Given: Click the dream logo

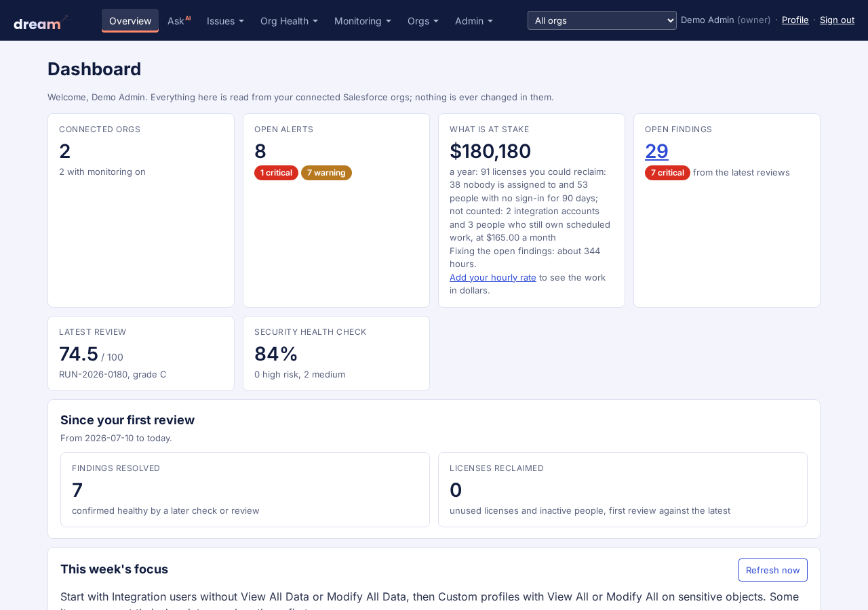Looking at the screenshot, I should click(x=42, y=22).
